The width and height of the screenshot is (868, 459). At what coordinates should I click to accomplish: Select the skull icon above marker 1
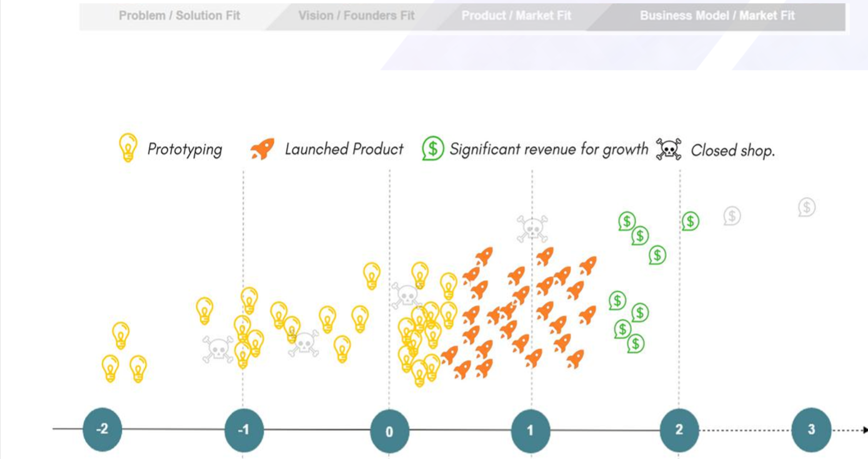point(532,228)
